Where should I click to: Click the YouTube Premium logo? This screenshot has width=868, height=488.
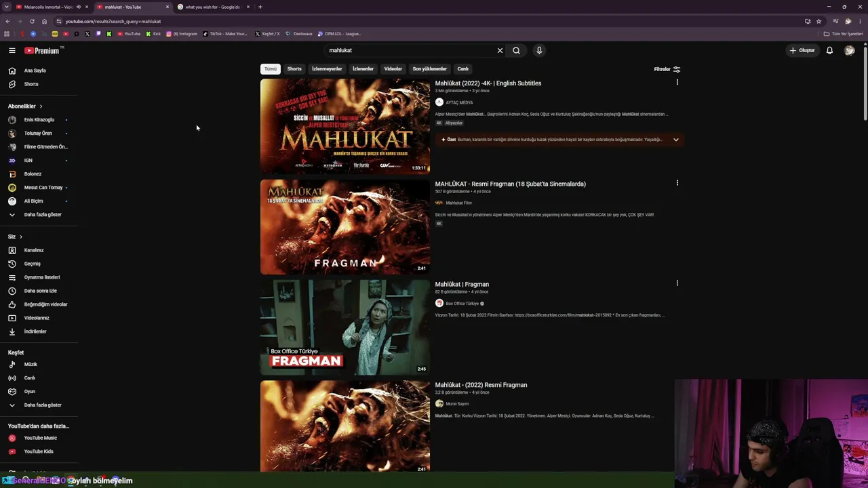point(42,50)
